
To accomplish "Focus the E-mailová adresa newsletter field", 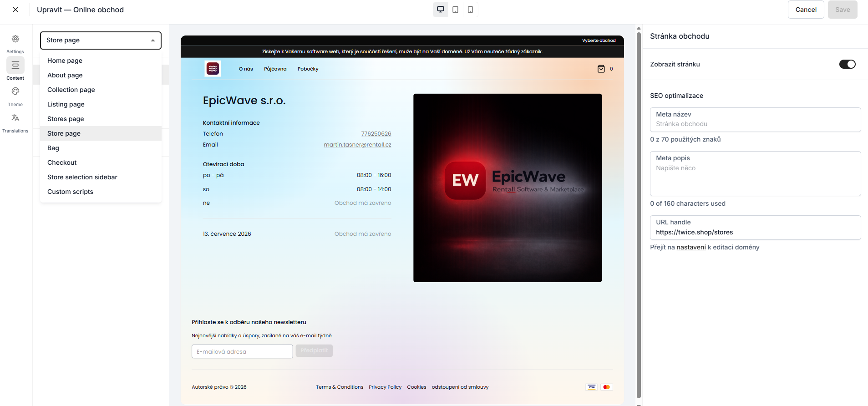I will (x=242, y=351).
